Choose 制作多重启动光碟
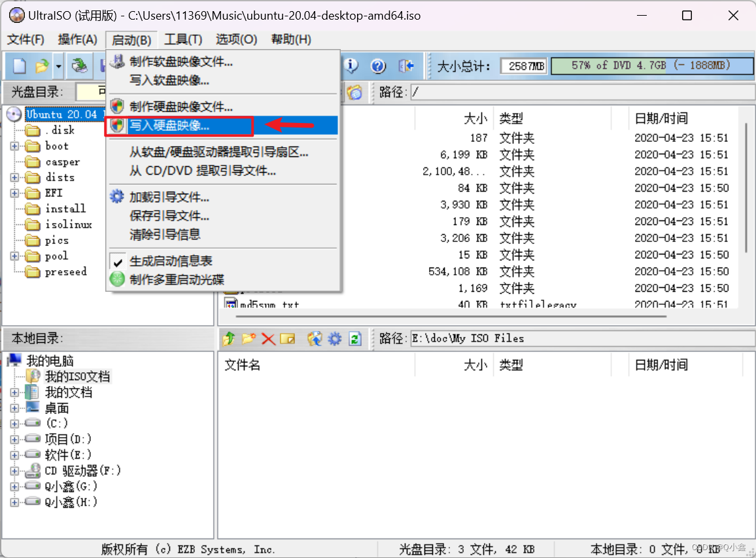 tap(223, 280)
